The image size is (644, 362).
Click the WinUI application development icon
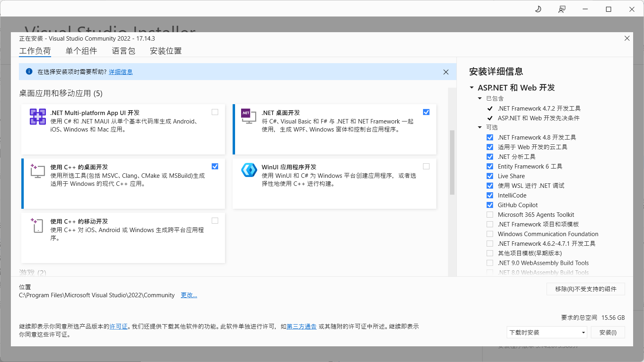point(249,170)
